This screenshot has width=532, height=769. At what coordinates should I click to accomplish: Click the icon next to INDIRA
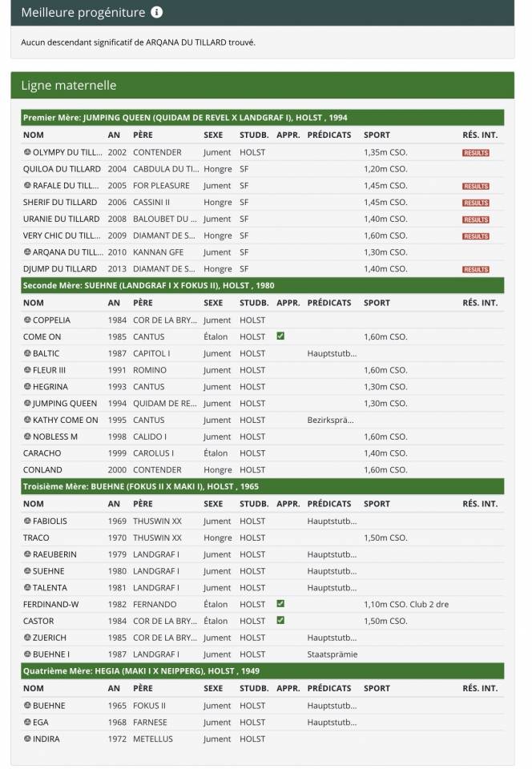(x=27, y=739)
